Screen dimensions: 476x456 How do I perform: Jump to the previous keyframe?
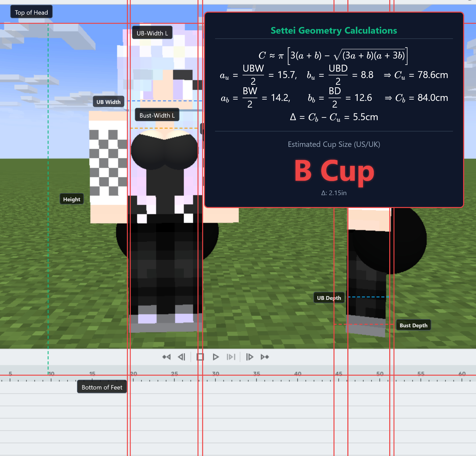(x=166, y=357)
